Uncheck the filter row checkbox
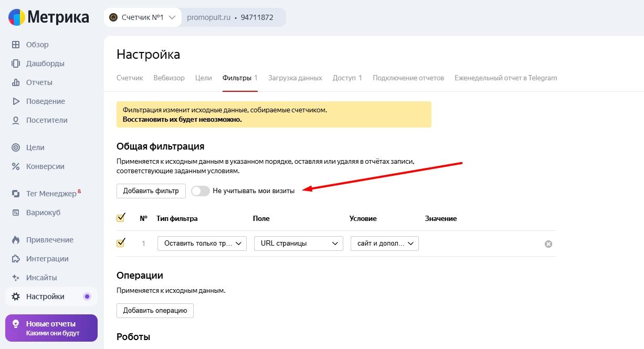644x349 pixels. pyautogui.click(x=121, y=243)
